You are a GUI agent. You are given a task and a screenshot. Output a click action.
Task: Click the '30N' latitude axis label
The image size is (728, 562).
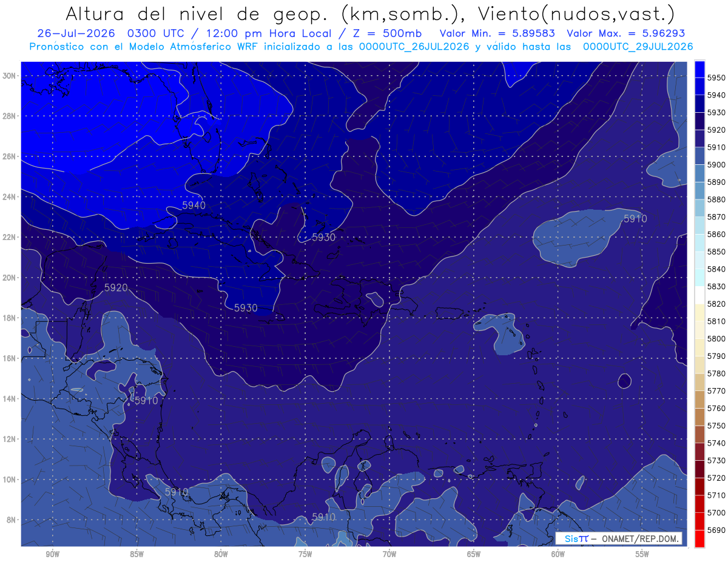point(10,76)
